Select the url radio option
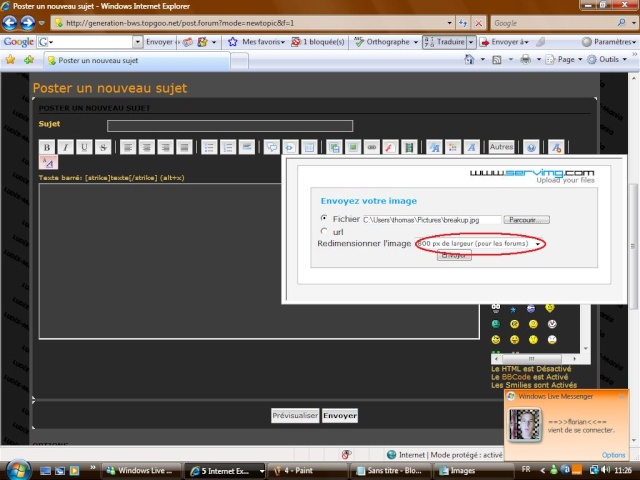640x480 pixels. (324, 231)
